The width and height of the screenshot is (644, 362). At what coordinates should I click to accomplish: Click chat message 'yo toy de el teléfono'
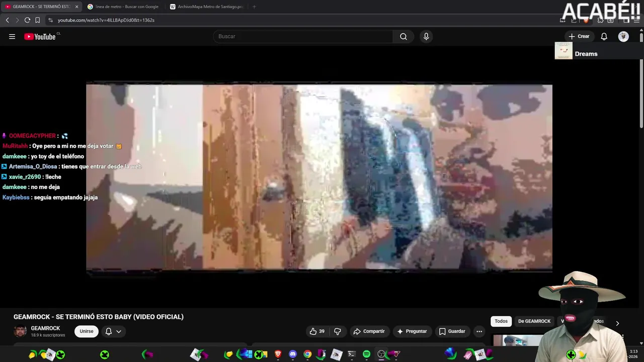click(x=57, y=156)
